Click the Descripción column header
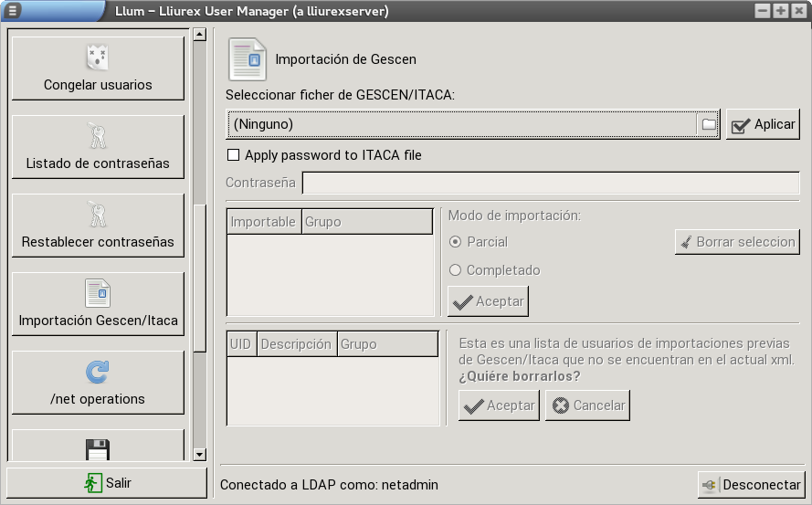Viewport: 812px width, 505px height. click(296, 344)
